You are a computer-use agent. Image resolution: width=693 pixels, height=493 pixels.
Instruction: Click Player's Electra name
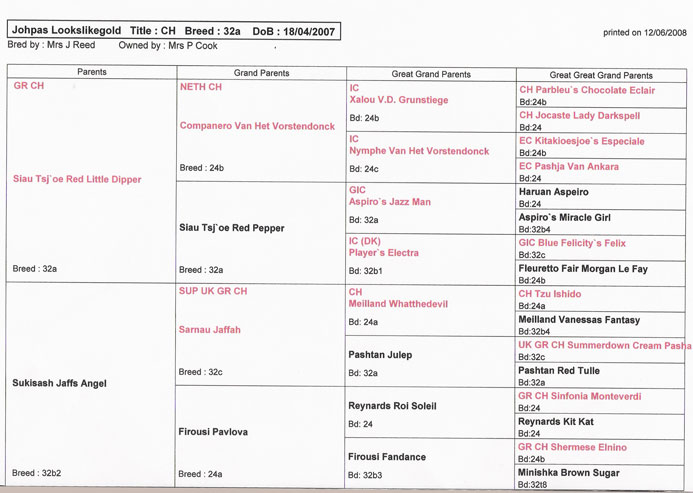(x=383, y=253)
